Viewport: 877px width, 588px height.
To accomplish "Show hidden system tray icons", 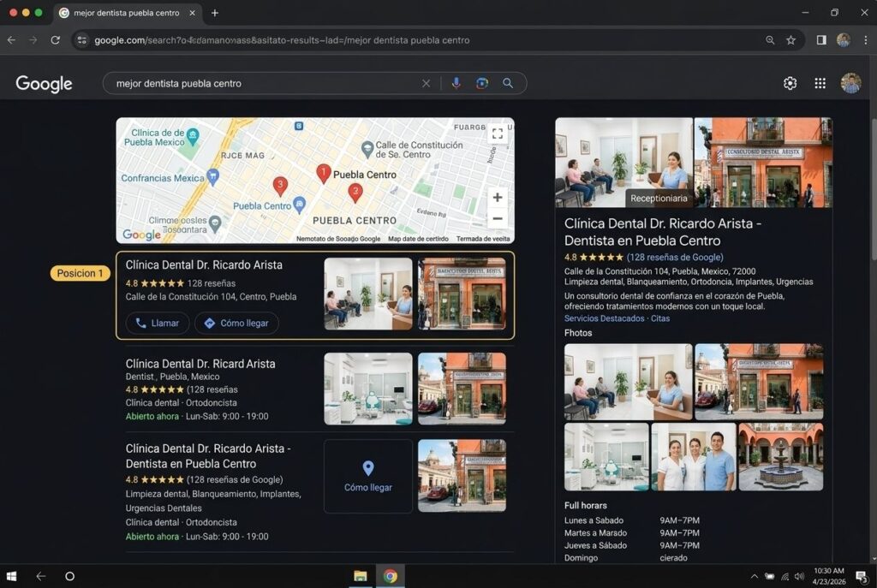I will 755,576.
